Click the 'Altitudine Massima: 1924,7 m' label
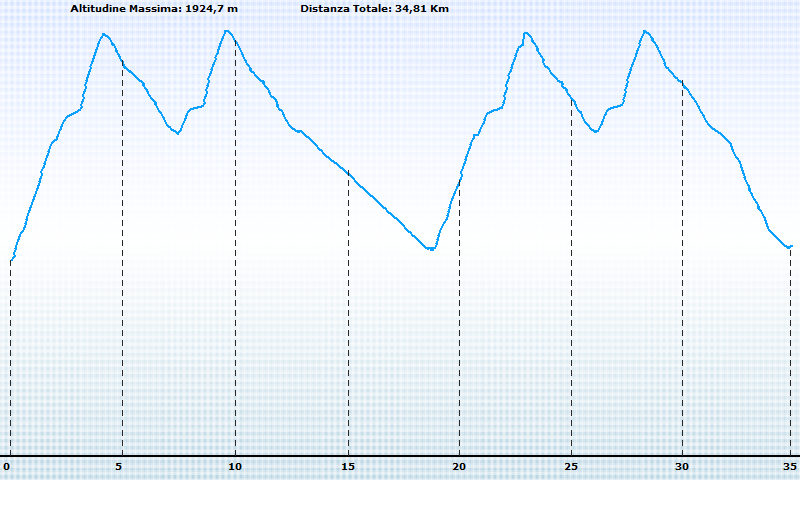800x514 pixels. pyautogui.click(x=154, y=9)
